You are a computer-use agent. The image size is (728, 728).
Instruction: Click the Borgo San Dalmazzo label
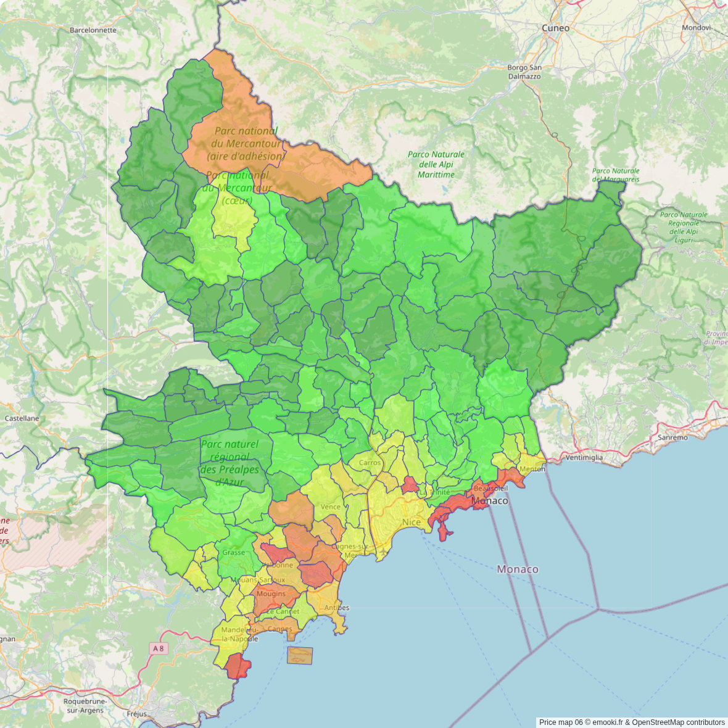coord(524,72)
